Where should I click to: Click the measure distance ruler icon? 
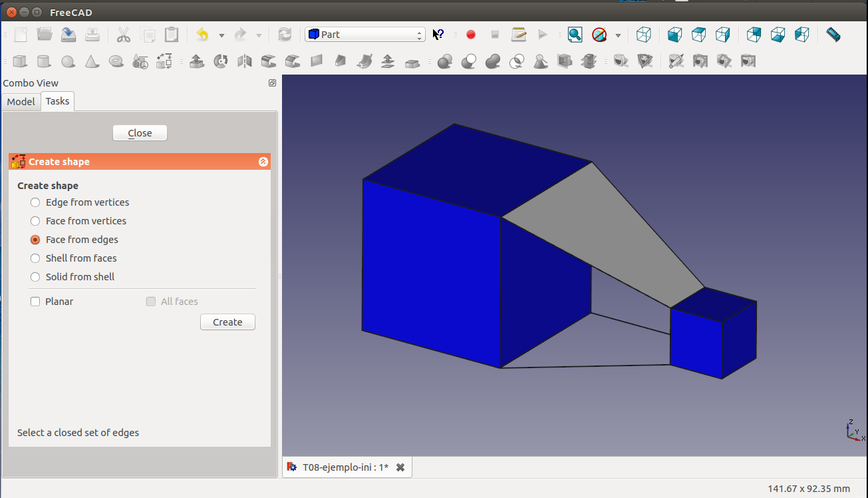pos(833,35)
